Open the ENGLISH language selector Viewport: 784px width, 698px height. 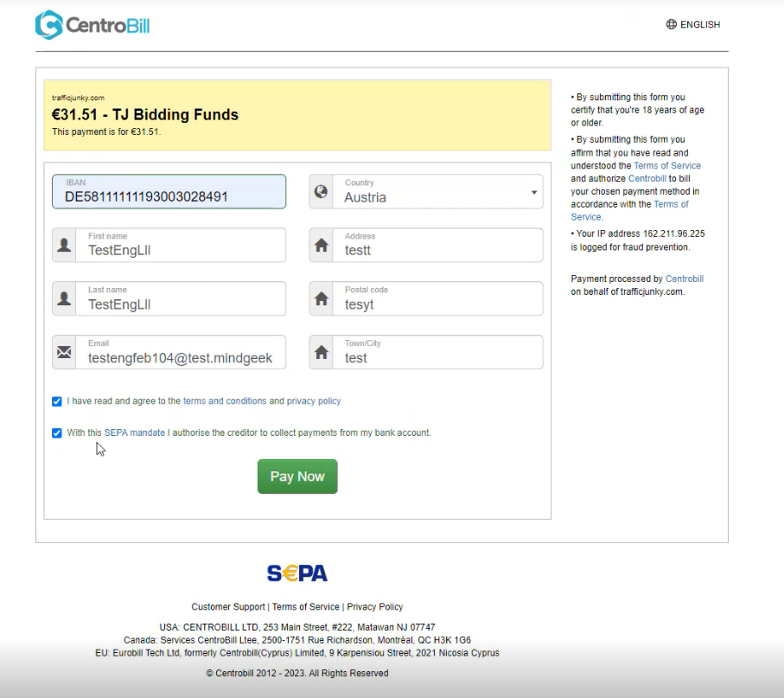click(693, 24)
